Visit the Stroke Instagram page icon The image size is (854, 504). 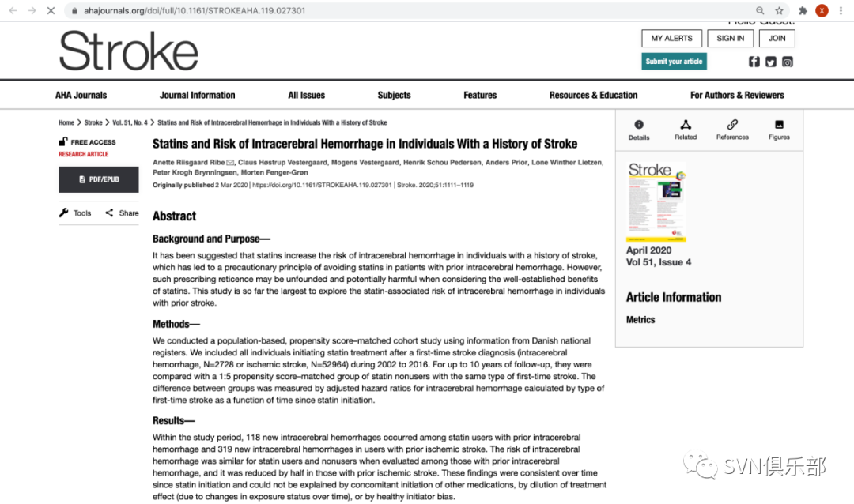coord(788,62)
